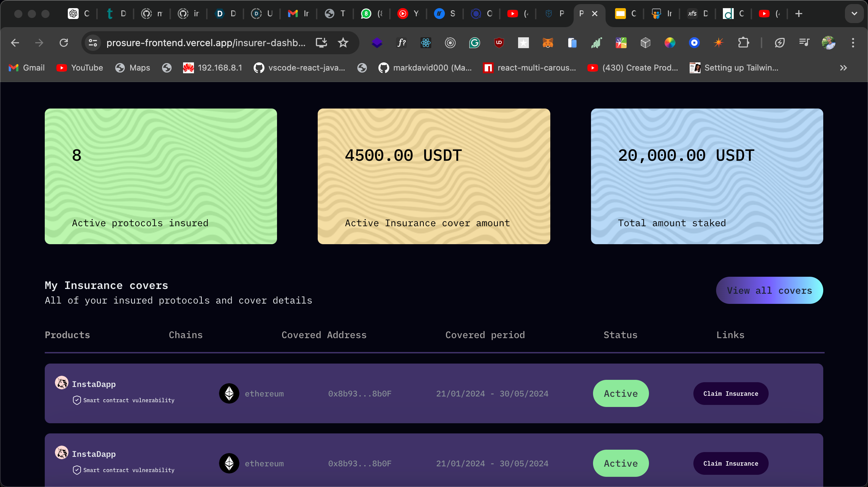
Task: Open the Chrome three-dot menu
Action: [x=853, y=43]
